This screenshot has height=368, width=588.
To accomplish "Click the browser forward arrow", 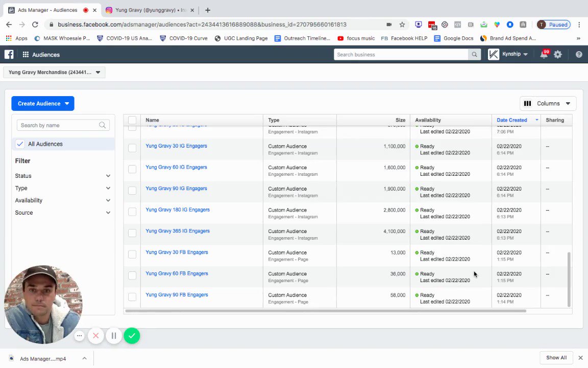I will click(x=22, y=25).
